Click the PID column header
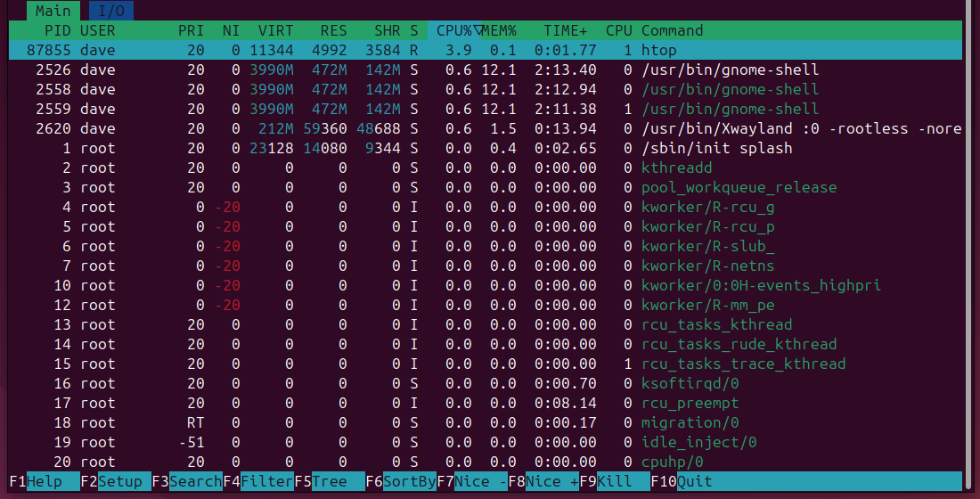 click(x=57, y=30)
